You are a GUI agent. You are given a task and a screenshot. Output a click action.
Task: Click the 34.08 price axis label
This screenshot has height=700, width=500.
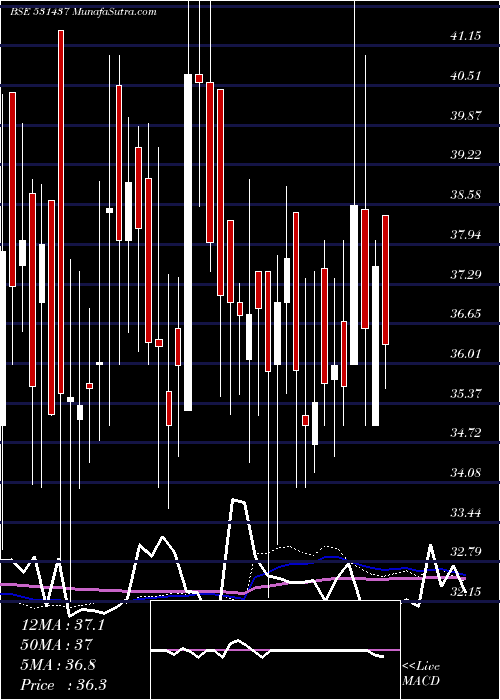tap(466, 472)
